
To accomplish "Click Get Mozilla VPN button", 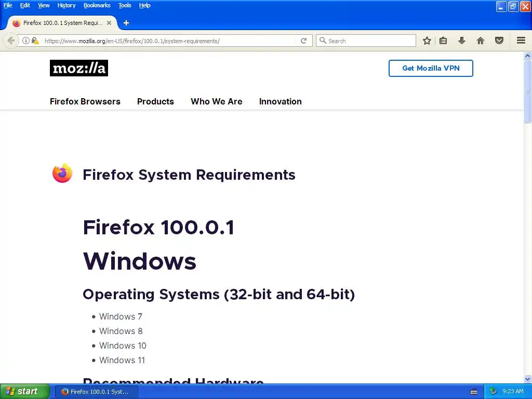I will (431, 68).
